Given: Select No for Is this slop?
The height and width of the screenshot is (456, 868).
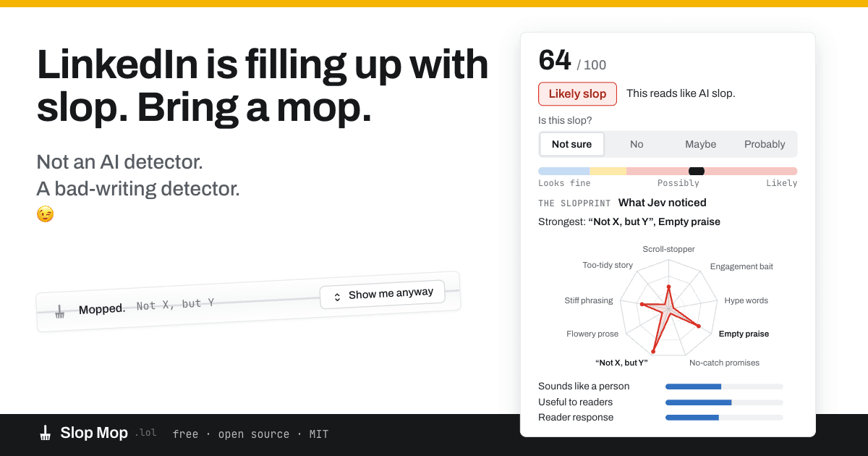Looking at the screenshot, I should (637, 144).
